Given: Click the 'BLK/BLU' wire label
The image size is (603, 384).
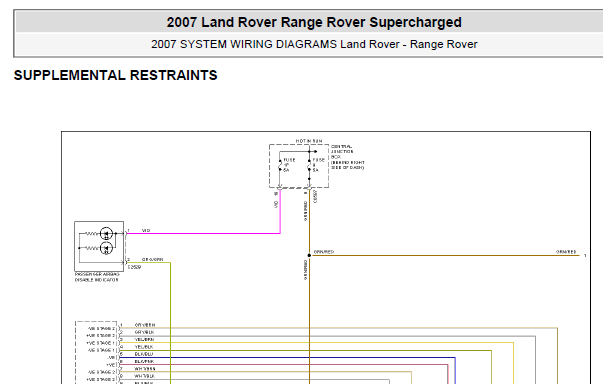Looking at the screenshot, I should click(x=144, y=354).
